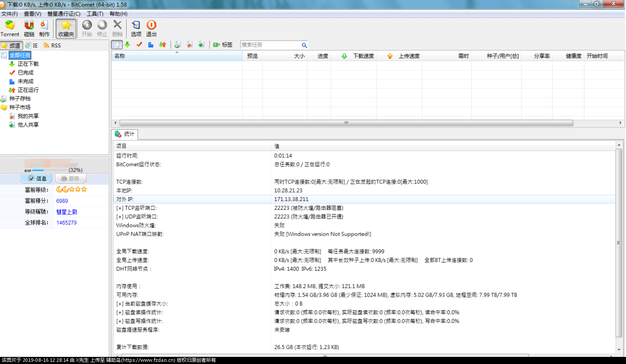Filter by running tasks arrows icon

(163, 45)
